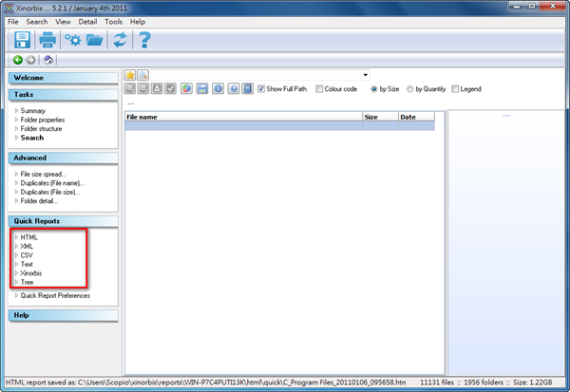Open help via the question mark icon
This screenshot has width=570, height=392.
pyautogui.click(x=144, y=40)
